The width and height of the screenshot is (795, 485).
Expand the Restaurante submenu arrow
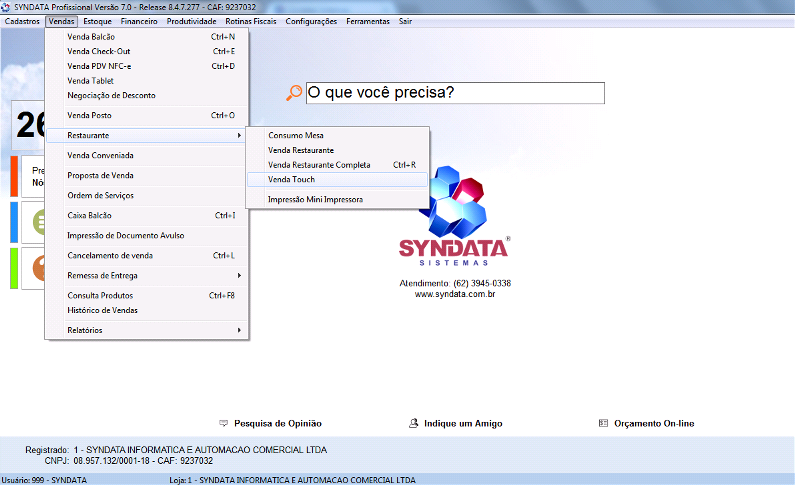(x=239, y=135)
